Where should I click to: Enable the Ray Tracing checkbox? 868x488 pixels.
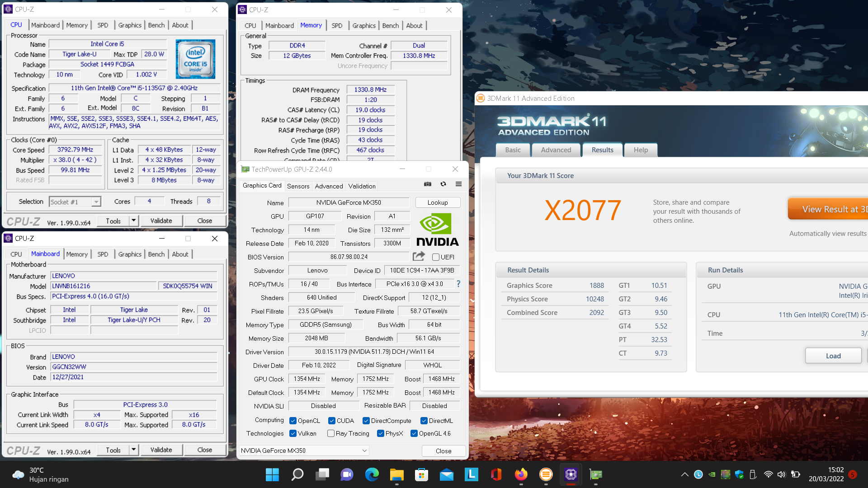(331, 433)
